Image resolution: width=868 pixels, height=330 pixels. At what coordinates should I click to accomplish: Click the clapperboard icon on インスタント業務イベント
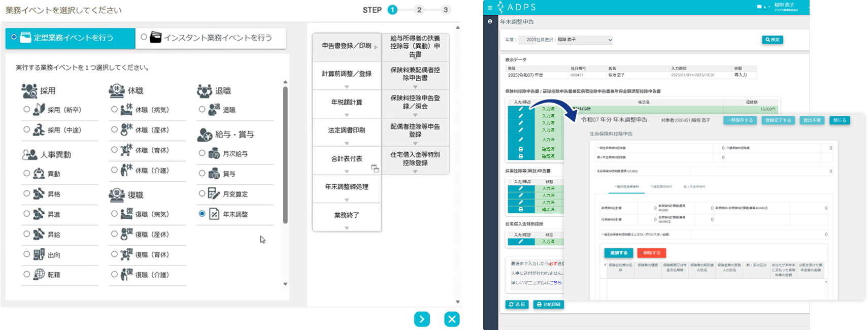156,38
